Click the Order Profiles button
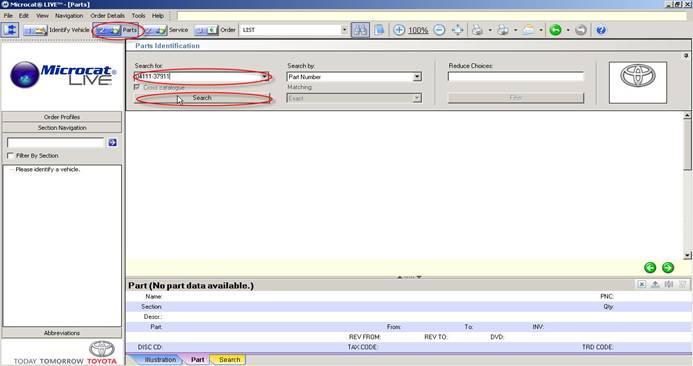Screen dimensions: 693x366 (x=62, y=117)
